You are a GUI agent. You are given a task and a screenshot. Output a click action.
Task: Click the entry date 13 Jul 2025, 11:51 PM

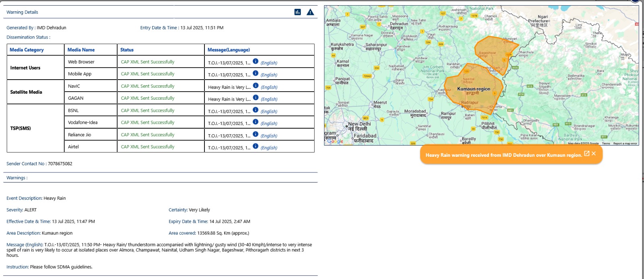tap(202, 28)
